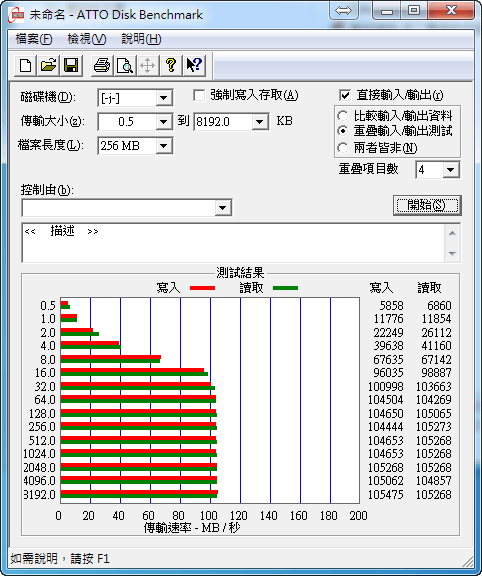Click inside the 描述 description text box
Viewport: 482px width, 576px height.
click(233, 242)
